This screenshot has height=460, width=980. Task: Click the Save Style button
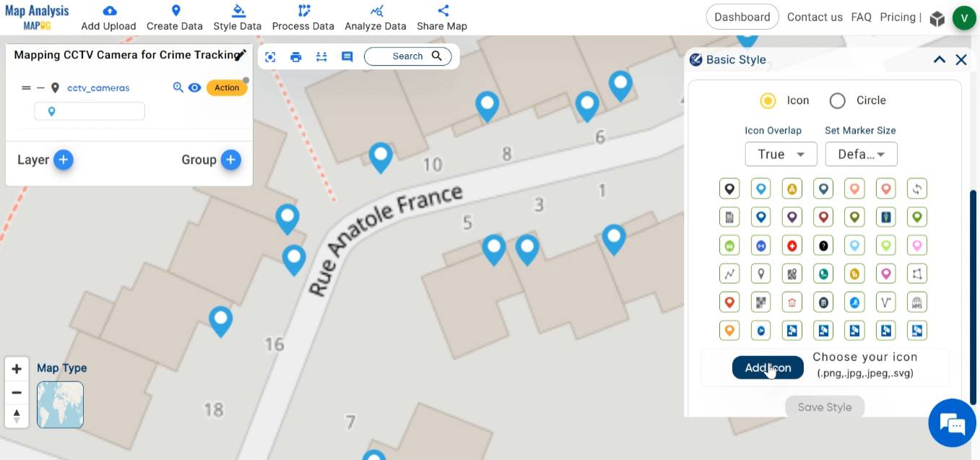(x=825, y=407)
